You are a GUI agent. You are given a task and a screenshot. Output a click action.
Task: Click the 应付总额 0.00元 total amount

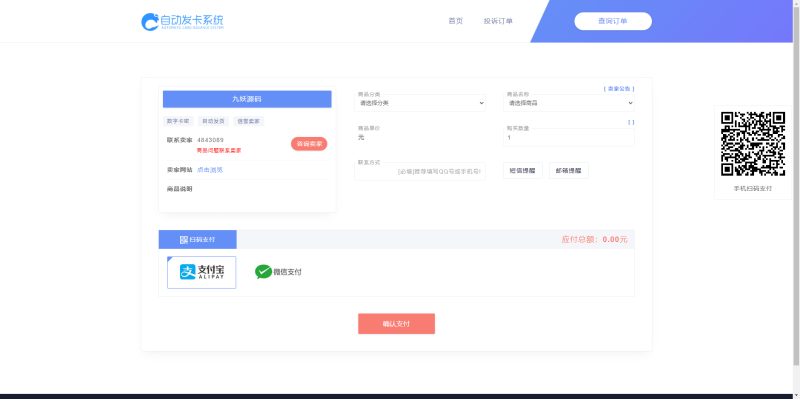click(594, 239)
